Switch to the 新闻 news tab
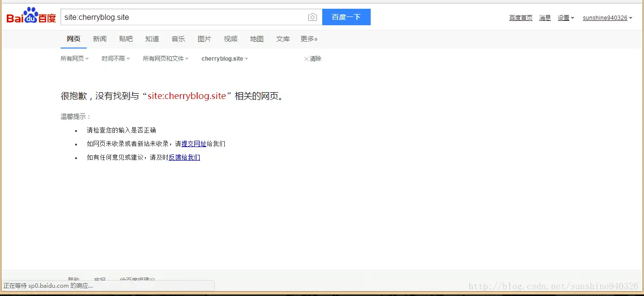Screen dimensions: 644x296 100,39
